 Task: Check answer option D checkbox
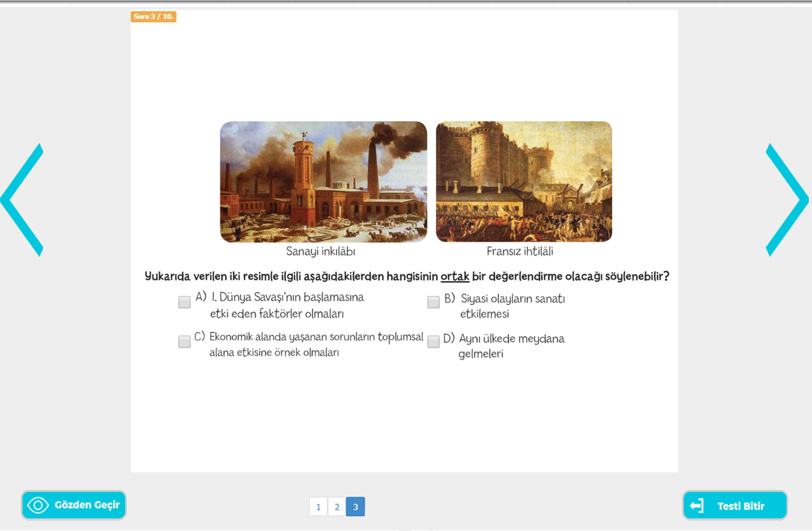[x=433, y=341]
